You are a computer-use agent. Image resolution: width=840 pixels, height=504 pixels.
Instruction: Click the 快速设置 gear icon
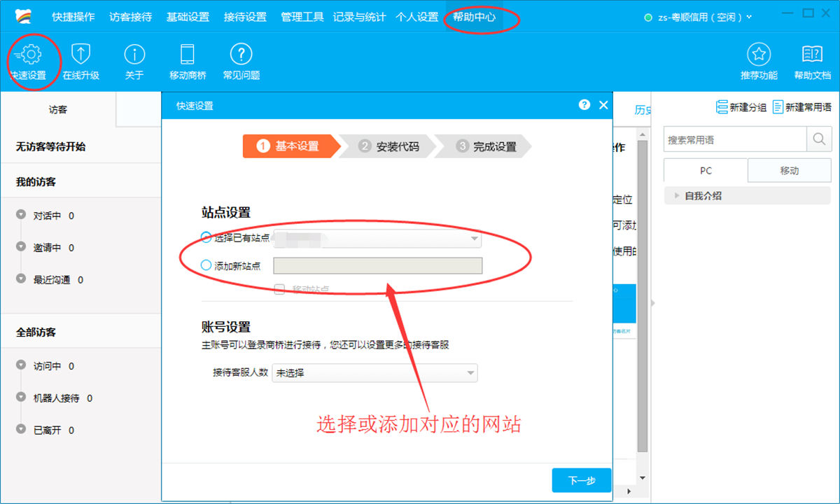click(31, 55)
